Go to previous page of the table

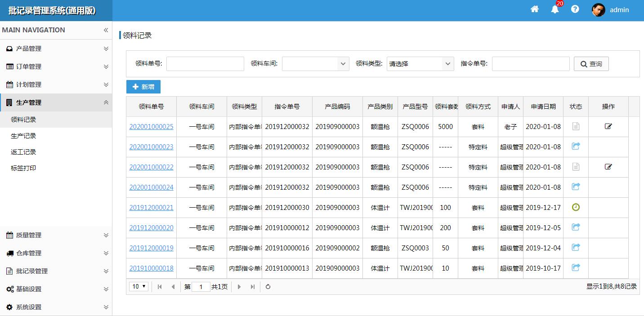click(x=173, y=287)
